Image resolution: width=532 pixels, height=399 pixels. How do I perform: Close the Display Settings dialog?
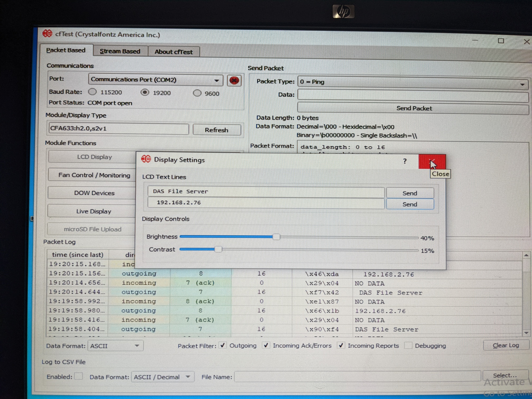coord(432,161)
